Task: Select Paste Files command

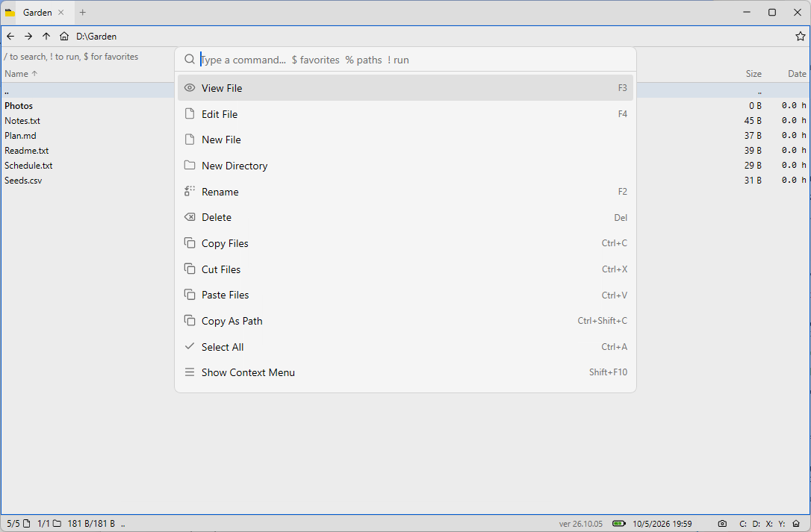Action: (405, 295)
